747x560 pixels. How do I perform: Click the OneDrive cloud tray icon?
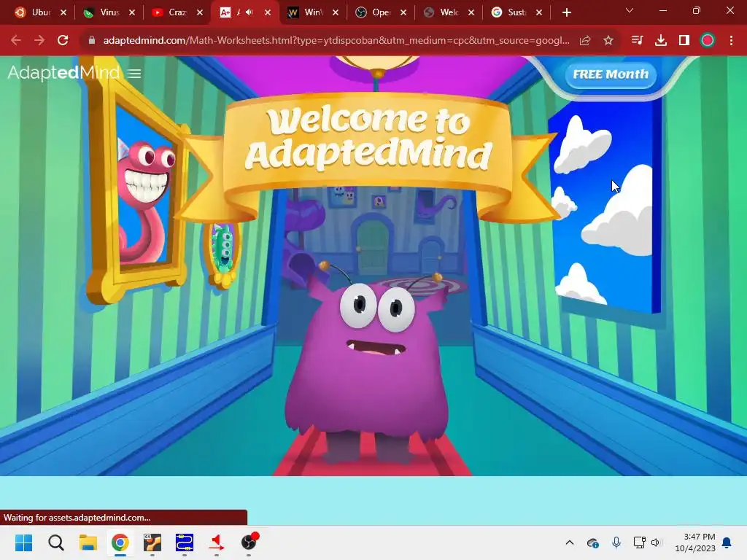click(593, 542)
